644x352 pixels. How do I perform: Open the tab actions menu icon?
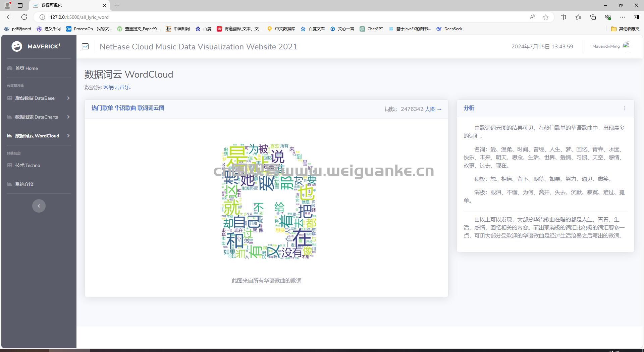point(20,5)
